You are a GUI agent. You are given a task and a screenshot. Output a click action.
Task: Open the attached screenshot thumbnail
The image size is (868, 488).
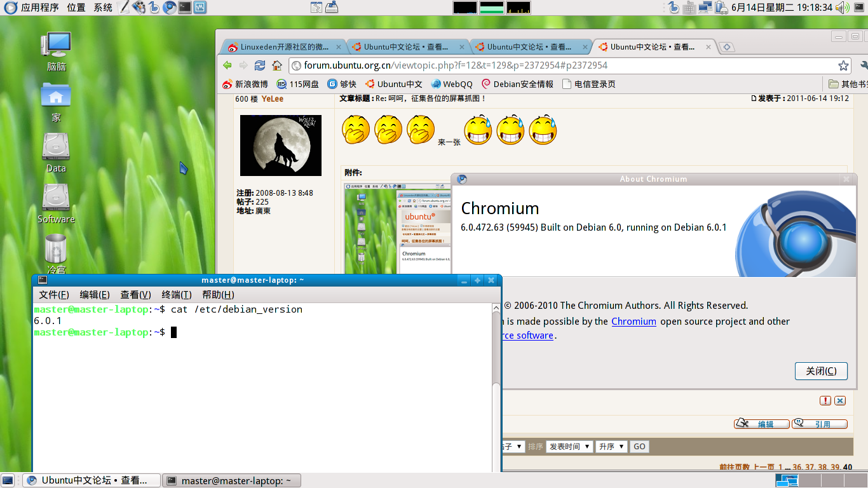(398, 227)
